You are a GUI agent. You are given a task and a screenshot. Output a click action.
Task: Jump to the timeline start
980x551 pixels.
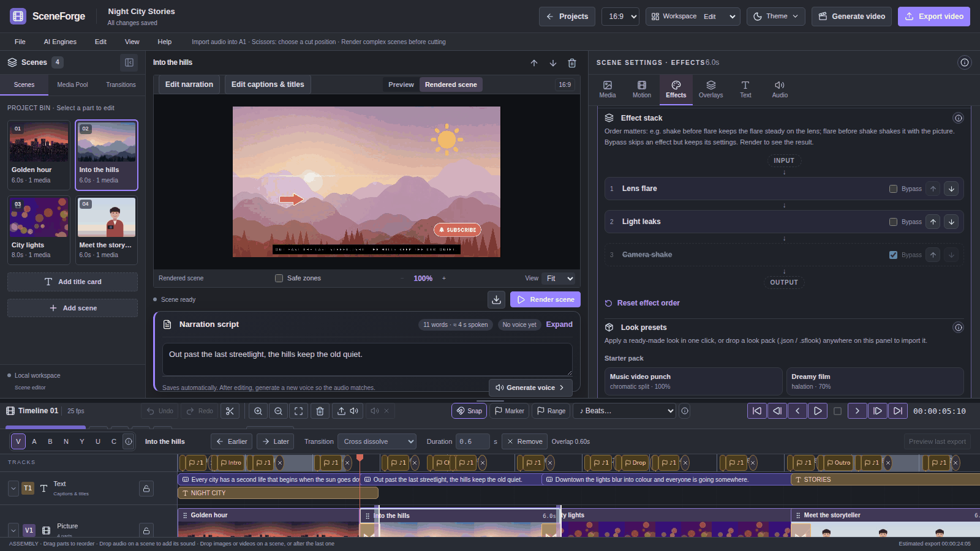point(757,411)
